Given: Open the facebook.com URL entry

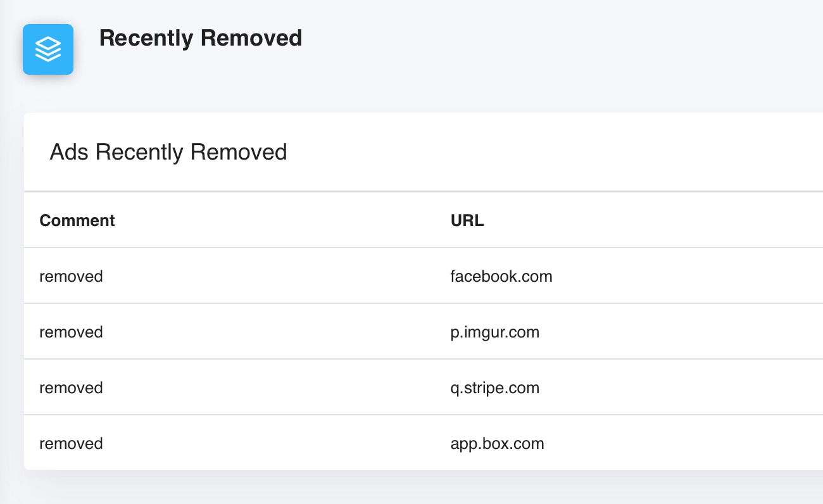Looking at the screenshot, I should click(x=501, y=276).
